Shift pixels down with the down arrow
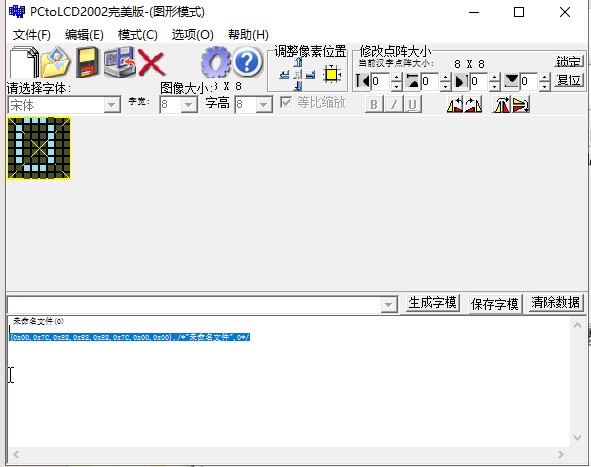 (298, 86)
